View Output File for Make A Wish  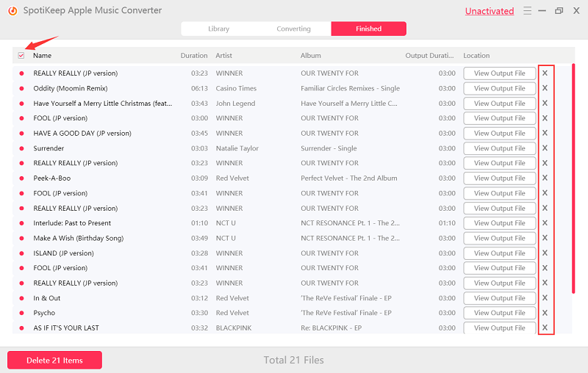pyautogui.click(x=500, y=238)
